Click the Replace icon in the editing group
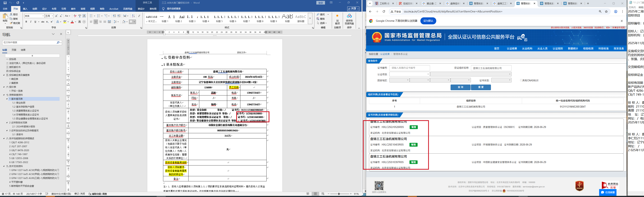This screenshot has width=644, height=197. tap(318, 19)
